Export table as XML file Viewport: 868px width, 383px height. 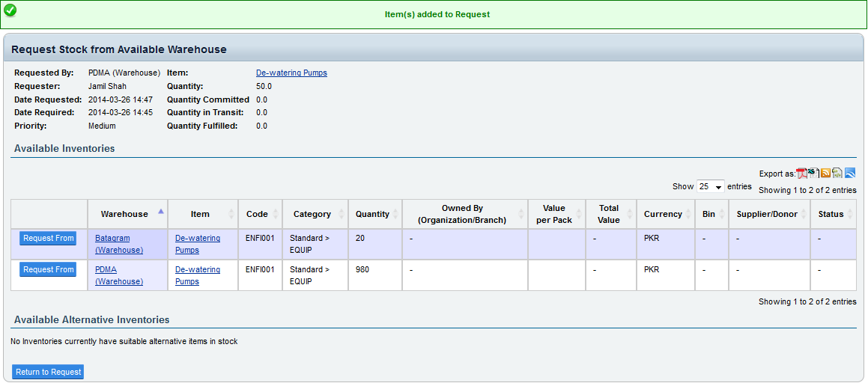tap(837, 174)
